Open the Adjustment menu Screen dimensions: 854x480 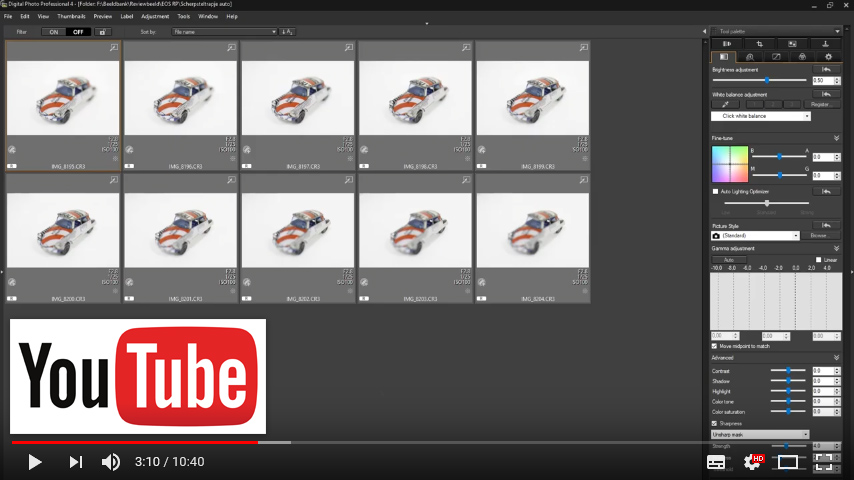tap(155, 16)
